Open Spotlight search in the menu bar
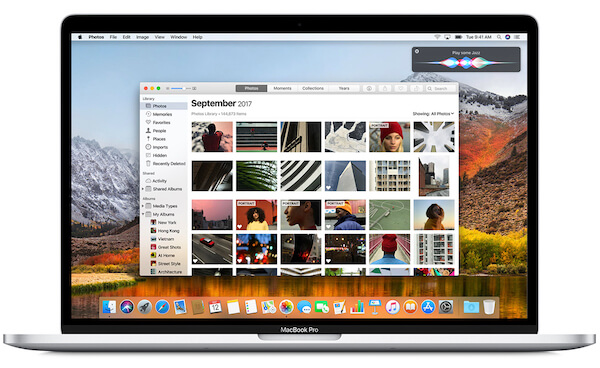 point(499,37)
